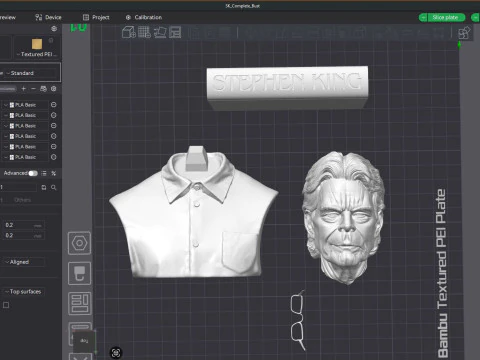Image resolution: width=480 pixels, height=360 pixels.
Task: Open the Textured PEI plate type dropdown
Action: 37,54
